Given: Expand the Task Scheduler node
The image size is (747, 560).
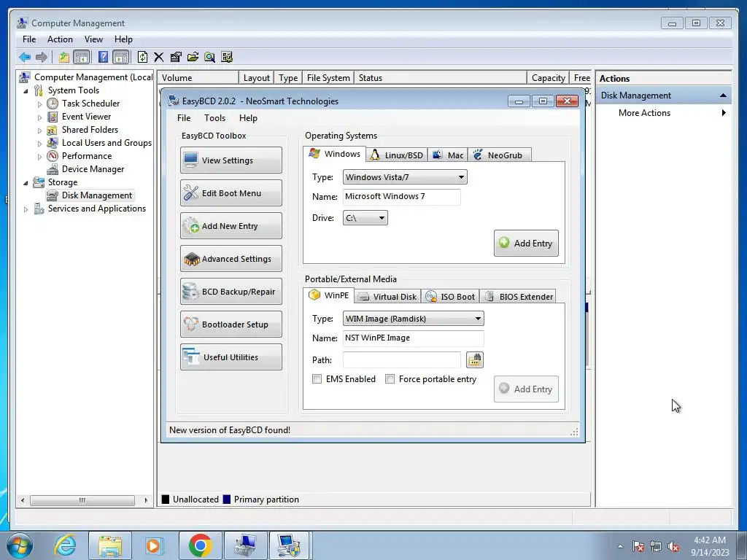Looking at the screenshot, I should tap(39, 104).
